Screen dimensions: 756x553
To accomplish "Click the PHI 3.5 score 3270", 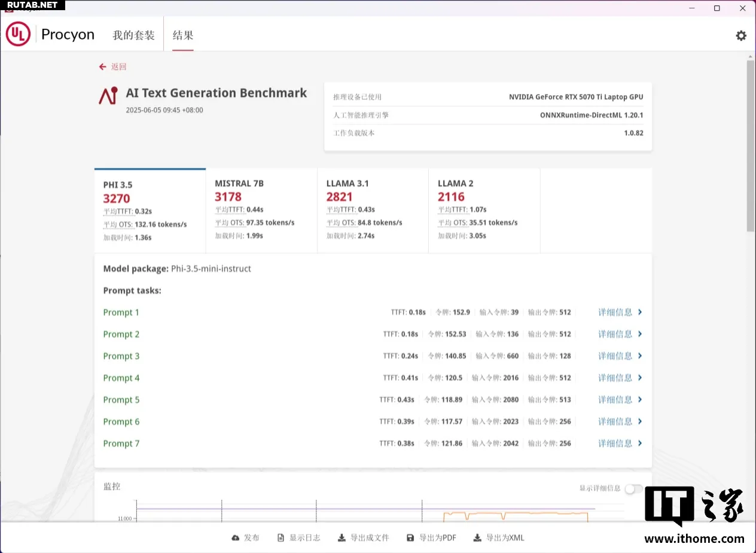I will 117,198.
